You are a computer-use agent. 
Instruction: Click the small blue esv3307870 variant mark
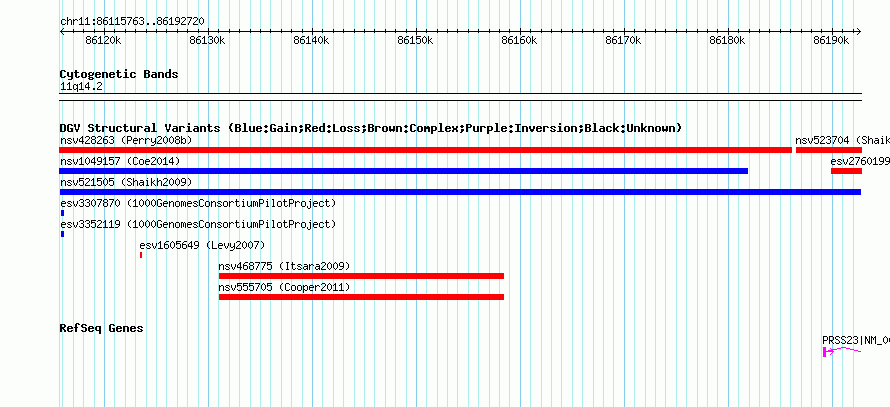(x=62, y=213)
